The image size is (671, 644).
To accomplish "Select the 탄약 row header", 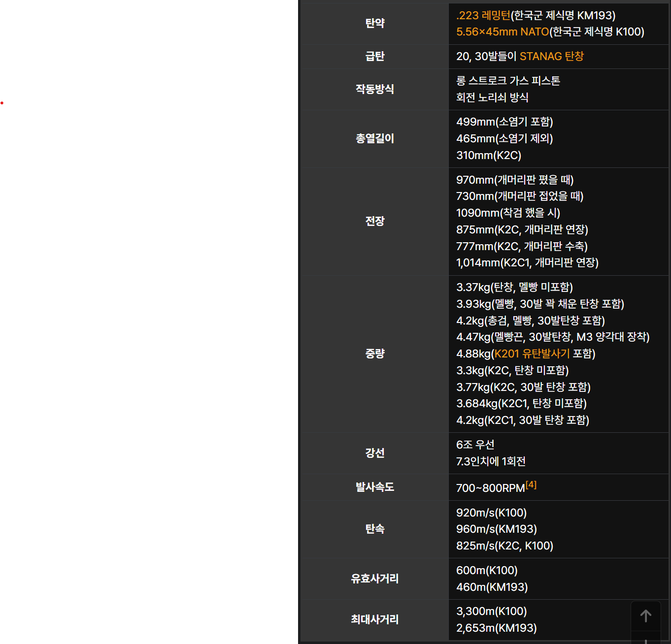I will click(x=375, y=23).
